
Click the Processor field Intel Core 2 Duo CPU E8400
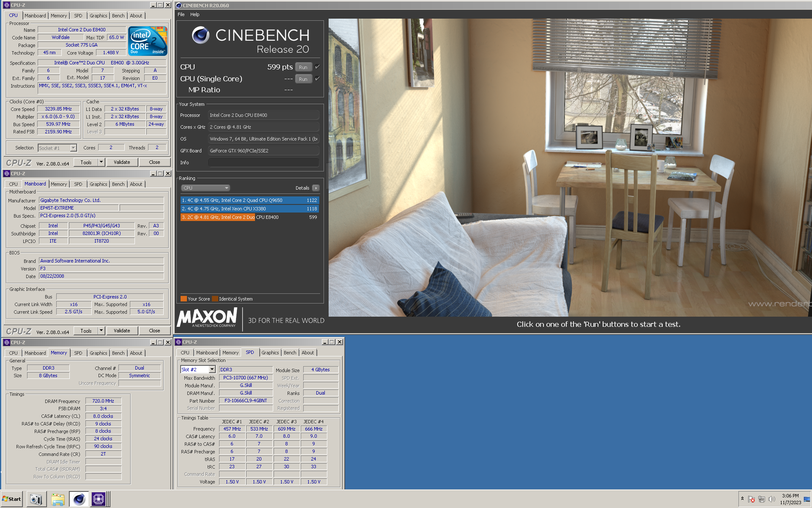click(263, 115)
